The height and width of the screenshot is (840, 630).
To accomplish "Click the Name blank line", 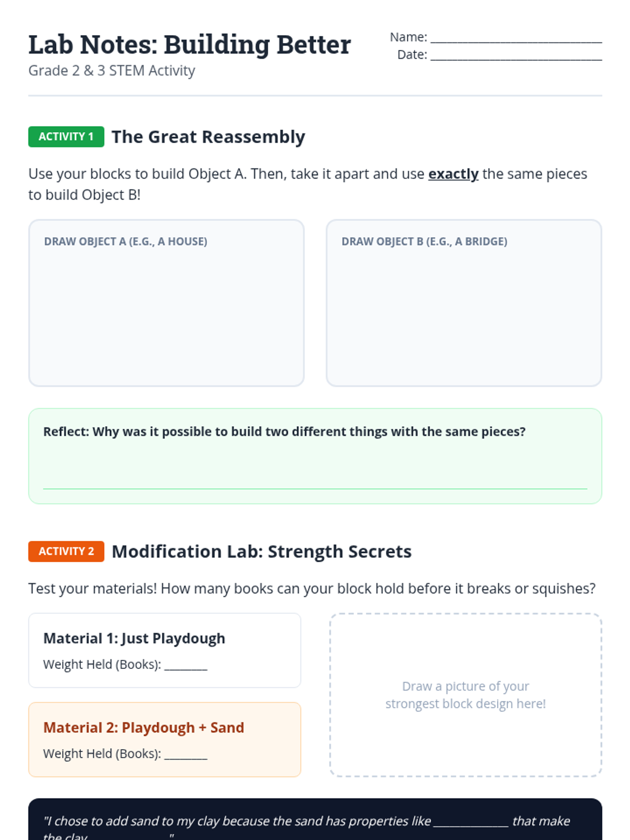I will tap(516, 39).
